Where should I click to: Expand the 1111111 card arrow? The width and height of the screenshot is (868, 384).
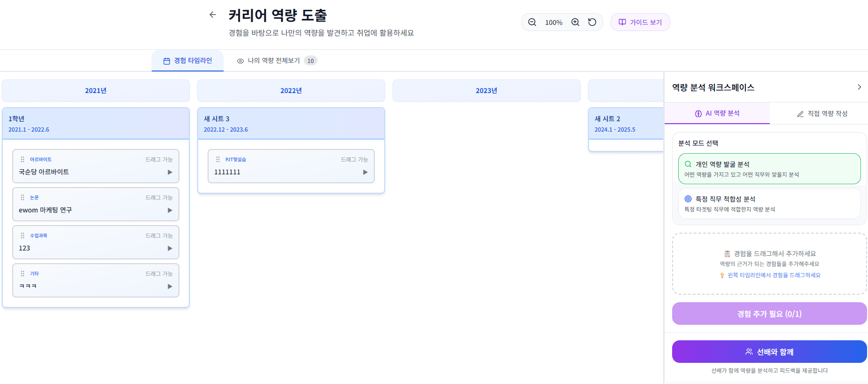point(365,172)
